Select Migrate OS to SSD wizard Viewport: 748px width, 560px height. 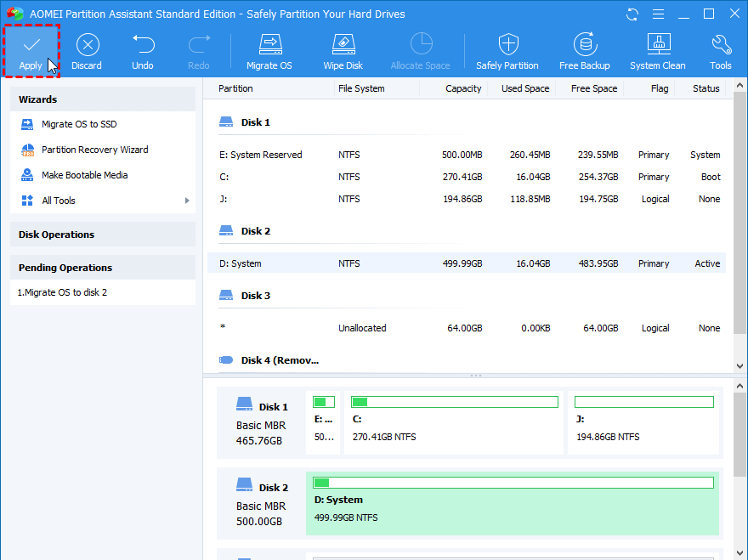(x=79, y=124)
